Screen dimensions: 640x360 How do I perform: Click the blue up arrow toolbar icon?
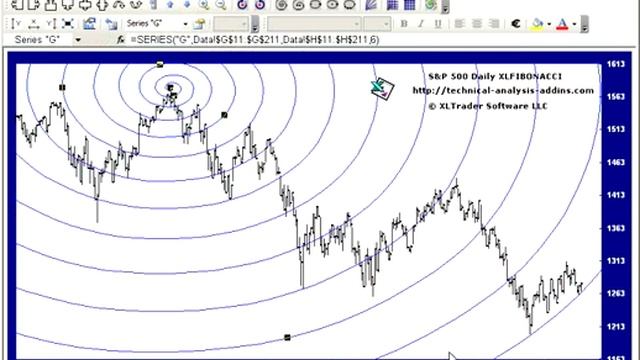pos(170,4)
